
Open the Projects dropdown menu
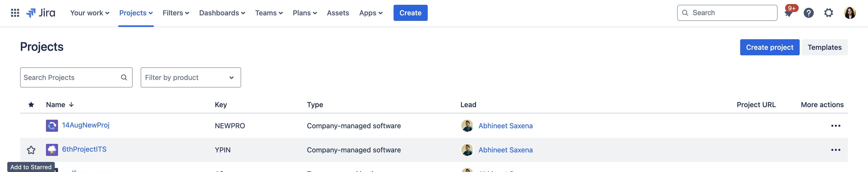click(x=136, y=13)
